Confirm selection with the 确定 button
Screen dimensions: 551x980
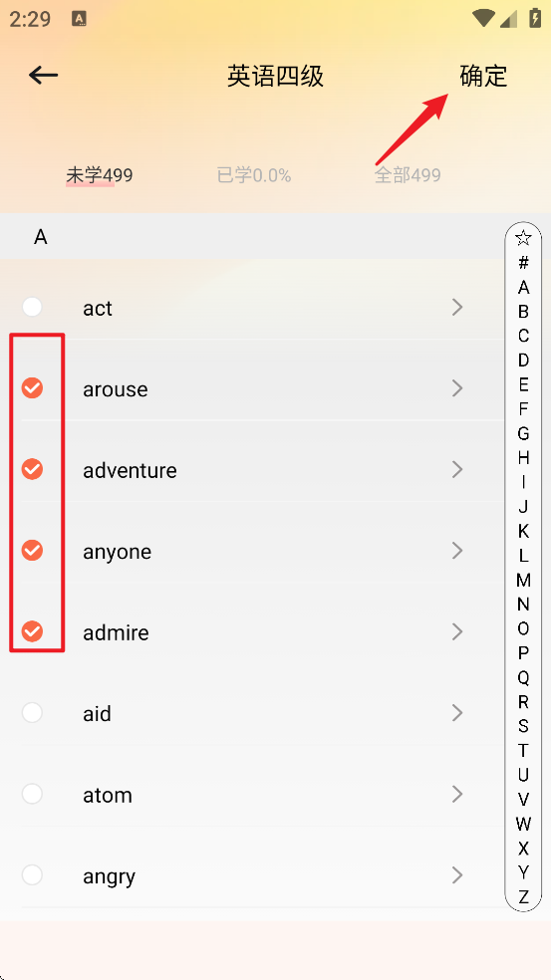(x=483, y=77)
